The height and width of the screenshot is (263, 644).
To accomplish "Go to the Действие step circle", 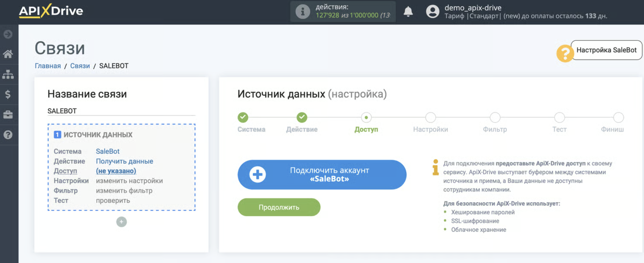I will 302,117.
